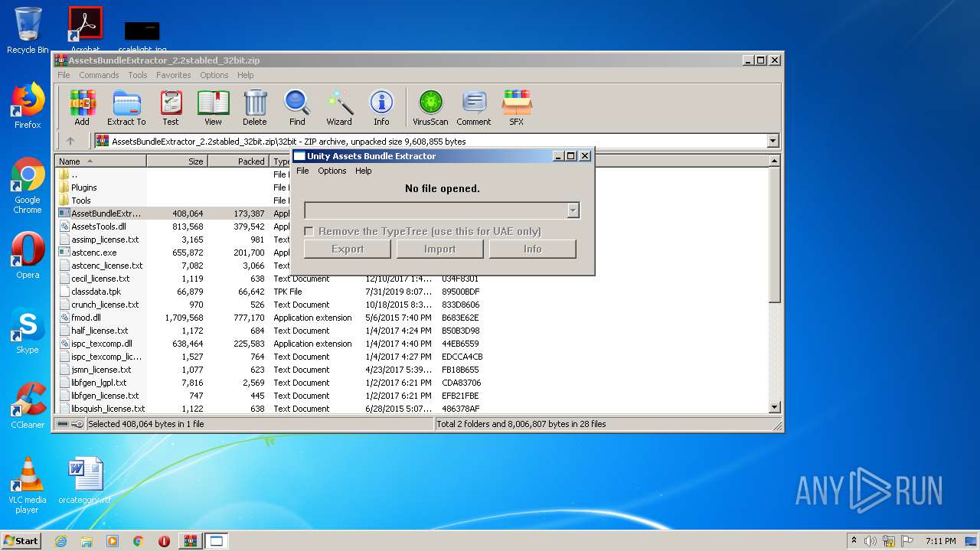Image resolution: width=980 pixels, height=551 pixels.
Task: Show hidden tray icons arrow
Action: (x=854, y=541)
